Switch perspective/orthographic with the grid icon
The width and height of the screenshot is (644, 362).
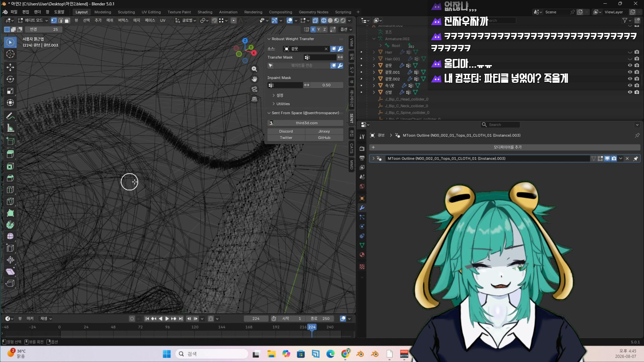click(255, 99)
